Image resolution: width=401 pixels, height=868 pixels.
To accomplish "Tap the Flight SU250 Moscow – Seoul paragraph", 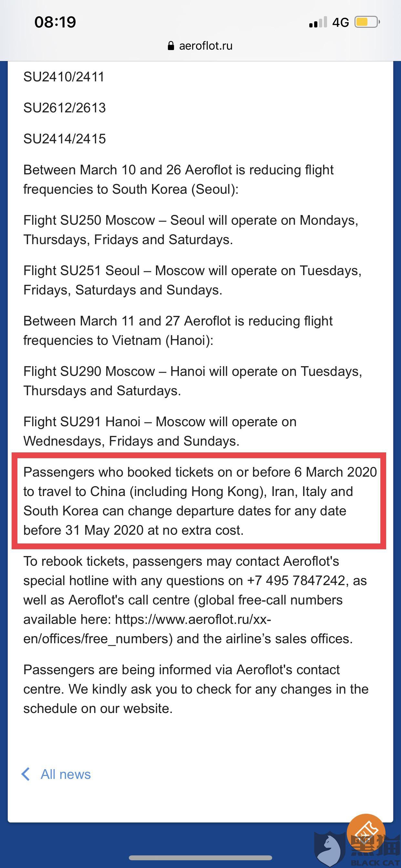I will pyautogui.click(x=191, y=230).
